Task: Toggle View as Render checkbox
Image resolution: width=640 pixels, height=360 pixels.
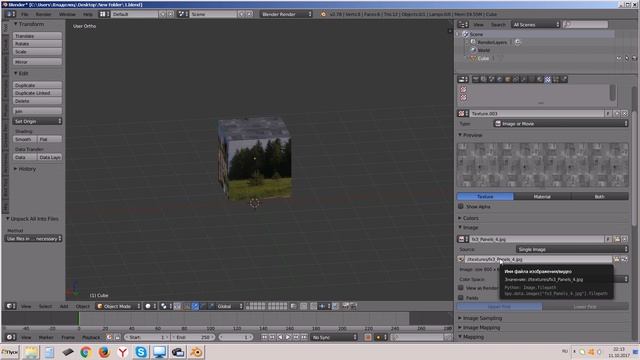Action: click(x=461, y=288)
